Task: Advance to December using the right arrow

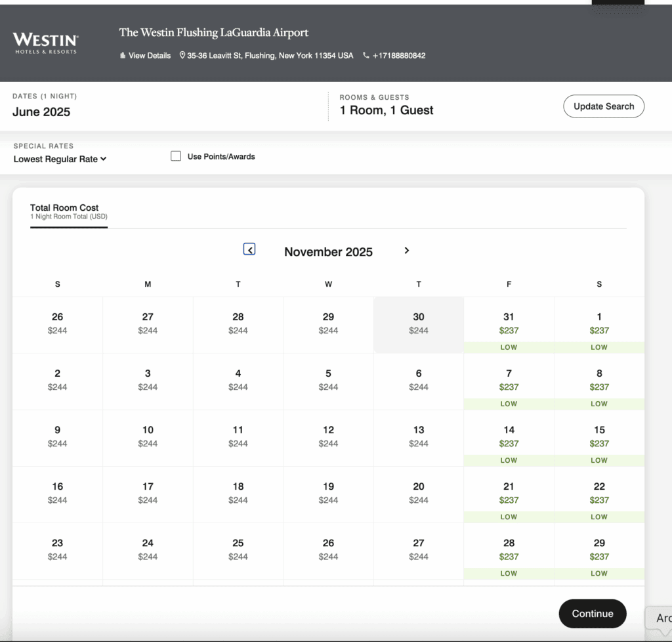Action: [x=406, y=250]
